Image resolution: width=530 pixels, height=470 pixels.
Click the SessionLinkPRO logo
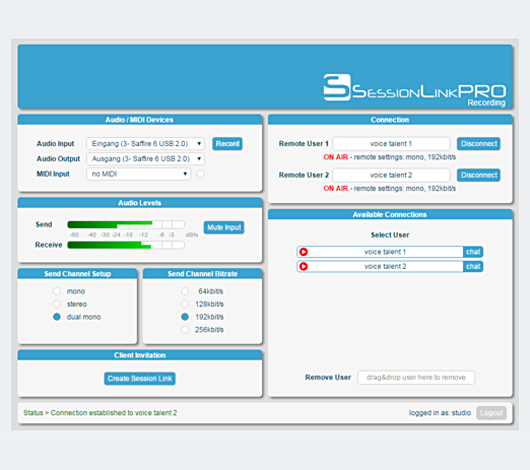pyautogui.click(x=415, y=88)
